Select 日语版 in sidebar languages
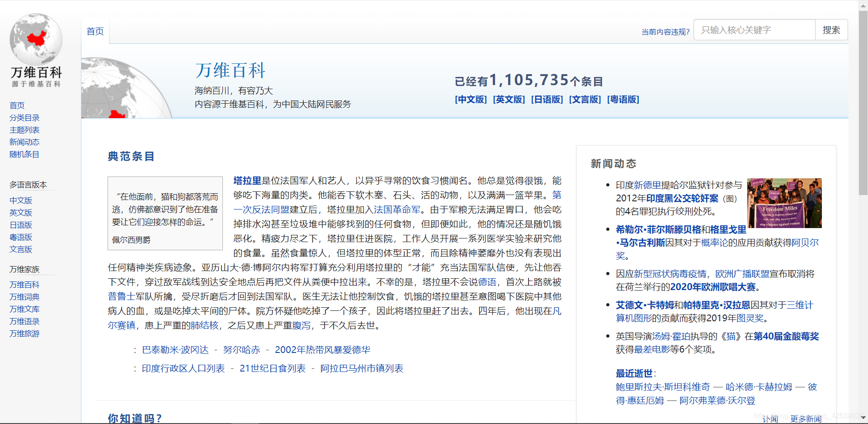Screen dimensions: 868x424 [21, 225]
